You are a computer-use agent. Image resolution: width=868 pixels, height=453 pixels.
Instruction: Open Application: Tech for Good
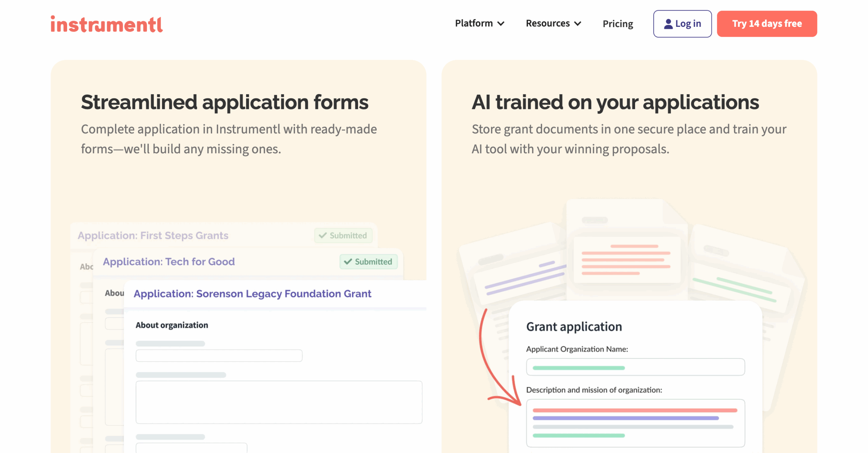(x=169, y=262)
